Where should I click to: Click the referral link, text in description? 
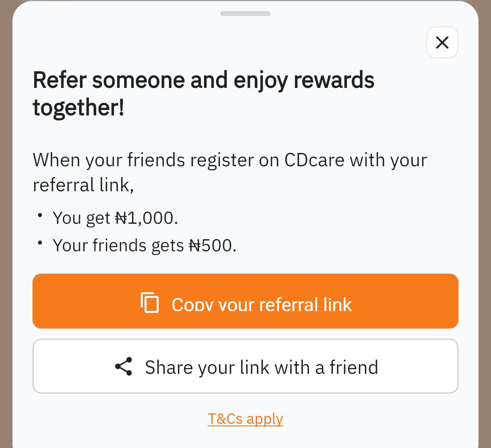tap(83, 185)
